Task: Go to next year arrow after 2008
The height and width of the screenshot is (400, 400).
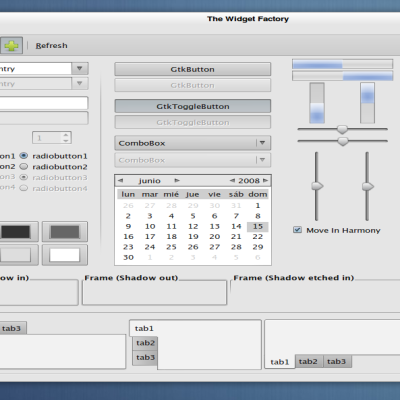Action: click(265, 181)
